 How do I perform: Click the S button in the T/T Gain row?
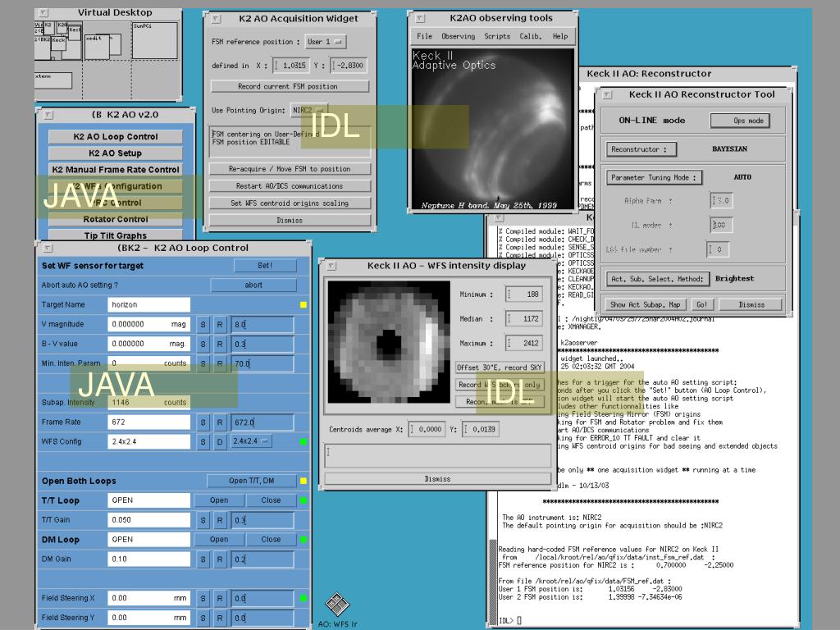click(203, 520)
